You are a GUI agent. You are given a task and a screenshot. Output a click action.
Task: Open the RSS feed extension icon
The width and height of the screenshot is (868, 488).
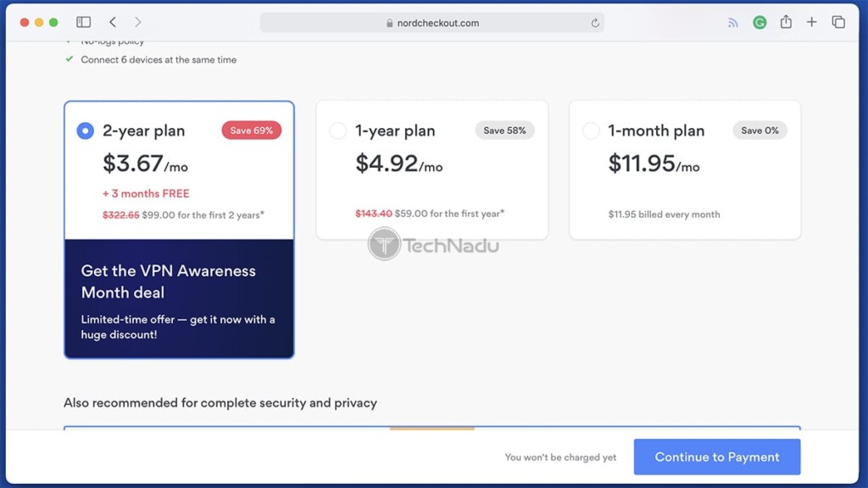[733, 23]
